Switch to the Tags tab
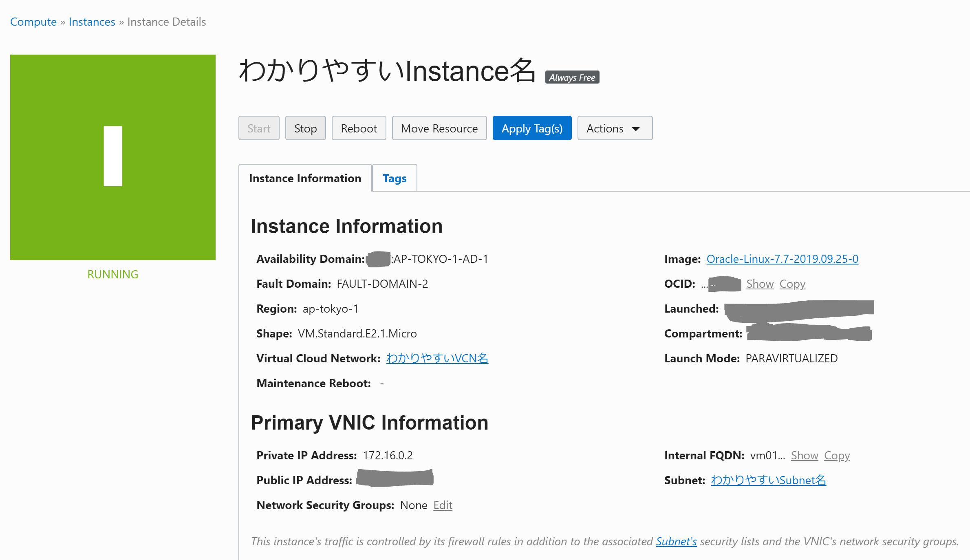The image size is (970, 560). pyautogui.click(x=394, y=178)
